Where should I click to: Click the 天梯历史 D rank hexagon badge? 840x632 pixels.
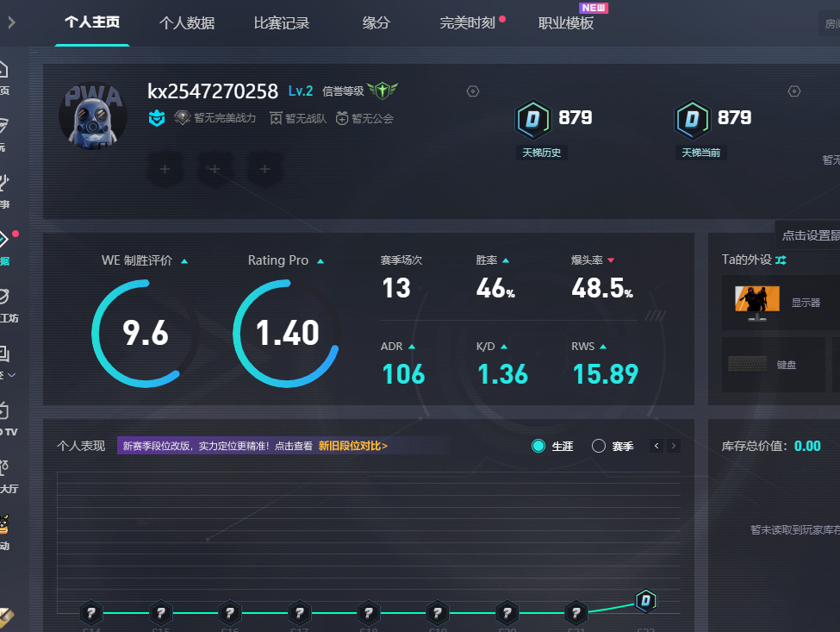click(x=532, y=121)
